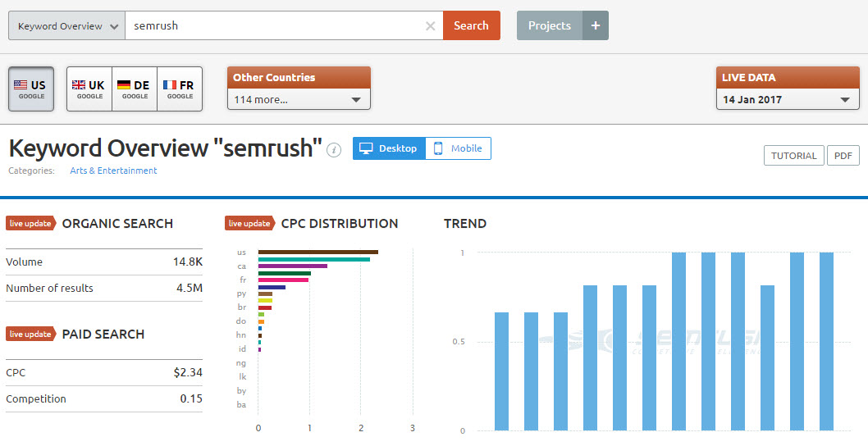The image size is (868, 446).
Task: Click the last bar in the Trend chart
Action: tap(826, 341)
